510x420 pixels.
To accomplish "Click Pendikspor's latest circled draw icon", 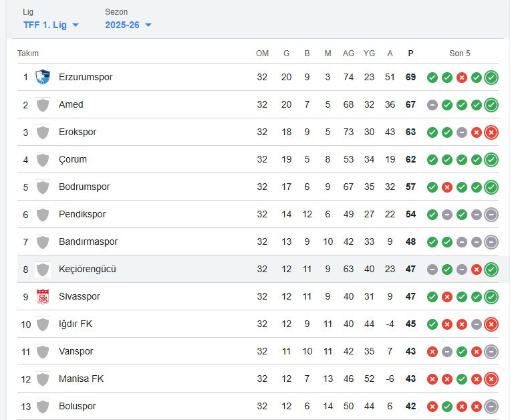I will tap(491, 214).
